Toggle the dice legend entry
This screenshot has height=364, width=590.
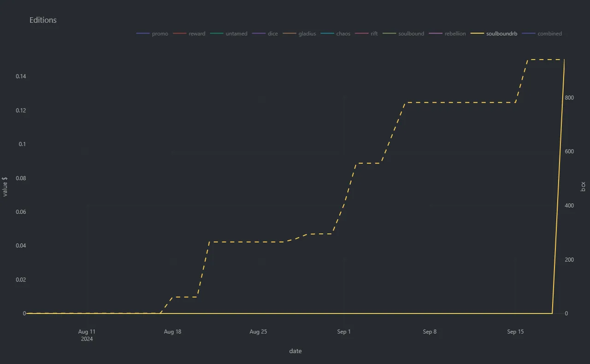point(265,34)
